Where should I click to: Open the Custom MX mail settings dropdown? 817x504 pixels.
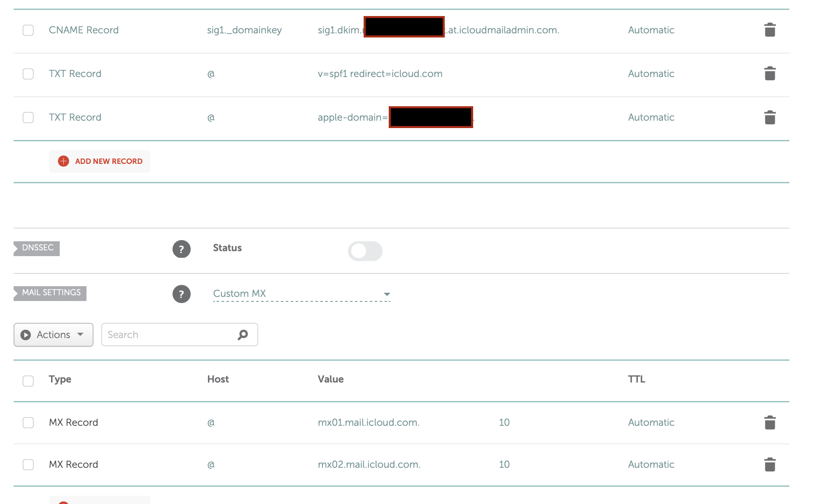click(301, 294)
